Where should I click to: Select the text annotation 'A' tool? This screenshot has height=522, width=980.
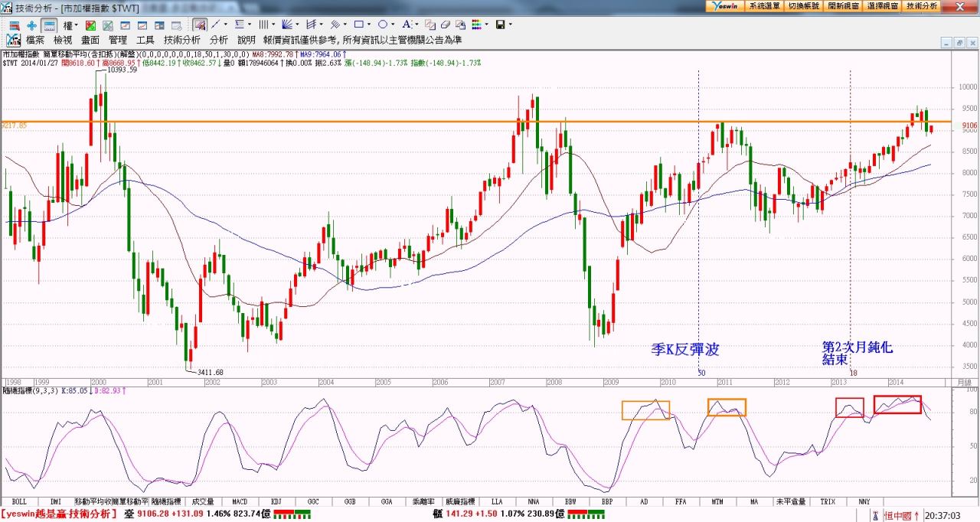coord(407,24)
